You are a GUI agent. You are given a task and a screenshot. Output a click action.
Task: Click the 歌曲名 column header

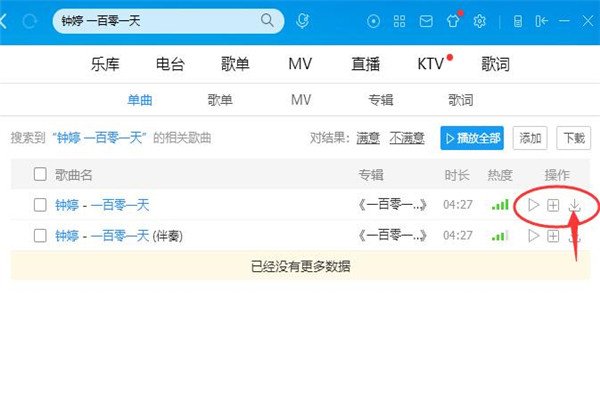pos(73,175)
